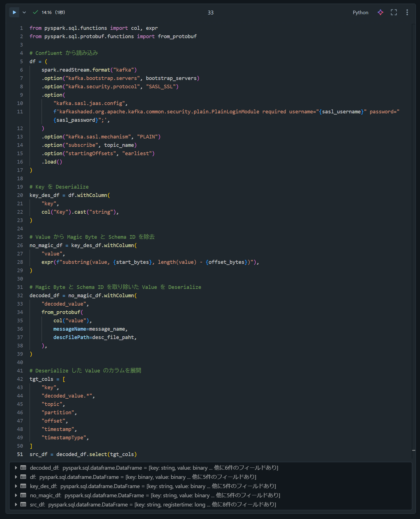Change the Python cell language

point(360,13)
